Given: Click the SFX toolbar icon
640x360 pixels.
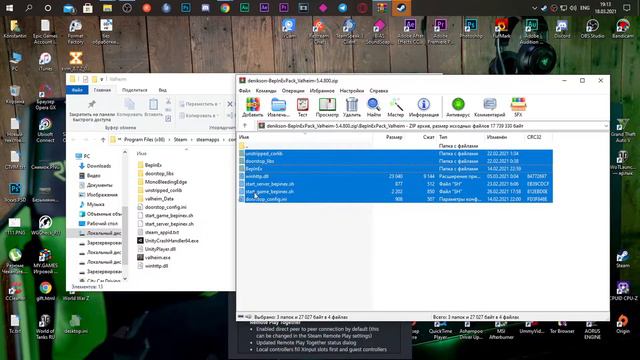Looking at the screenshot, I should tap(518, 107).
